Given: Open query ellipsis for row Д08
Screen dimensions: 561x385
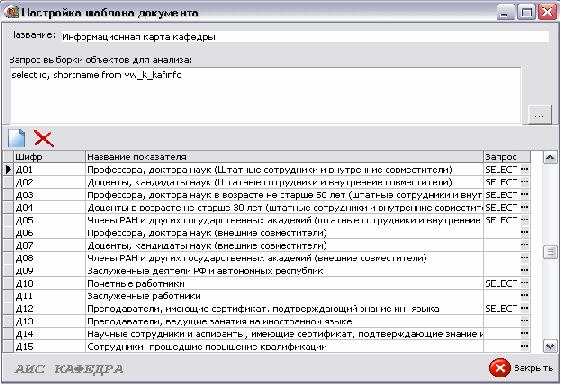Looking at the screenshot, I should [x=525, y=258].
